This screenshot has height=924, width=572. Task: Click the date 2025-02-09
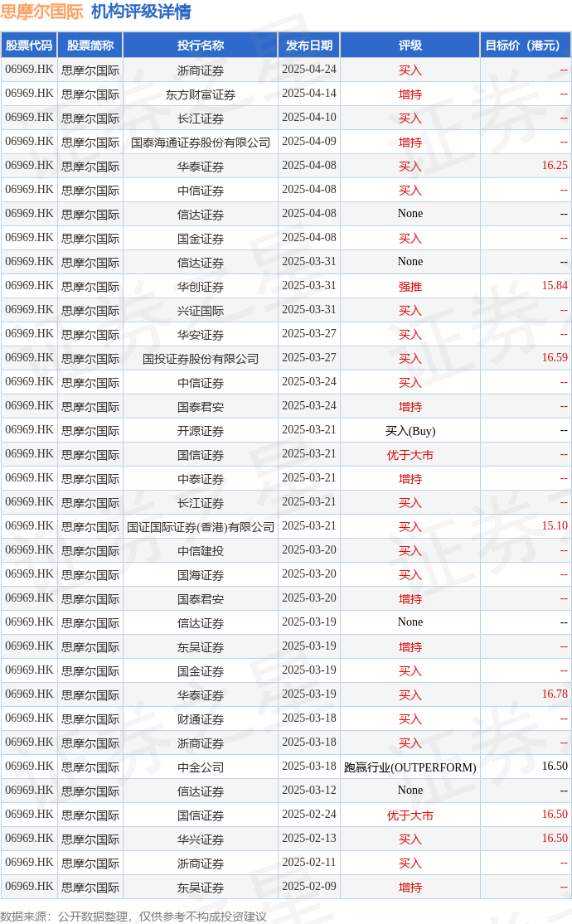309,886
